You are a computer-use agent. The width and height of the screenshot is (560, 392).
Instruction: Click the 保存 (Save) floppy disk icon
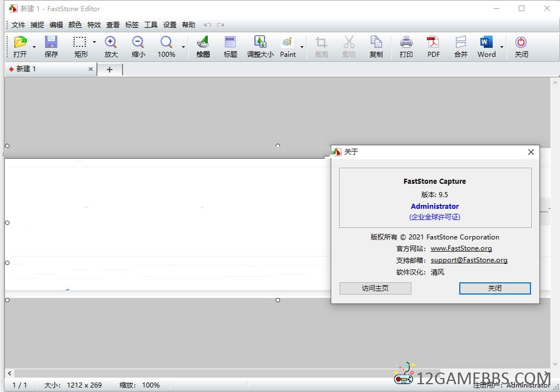[x=51, y=42]
